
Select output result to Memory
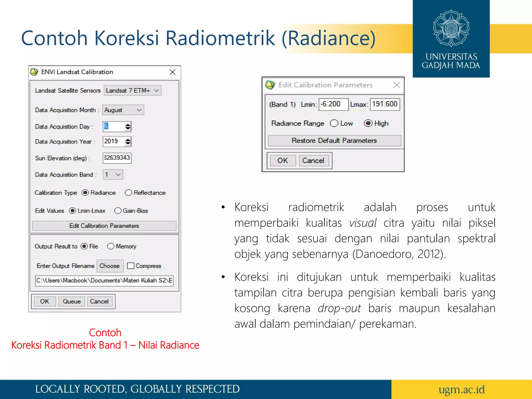111,246
